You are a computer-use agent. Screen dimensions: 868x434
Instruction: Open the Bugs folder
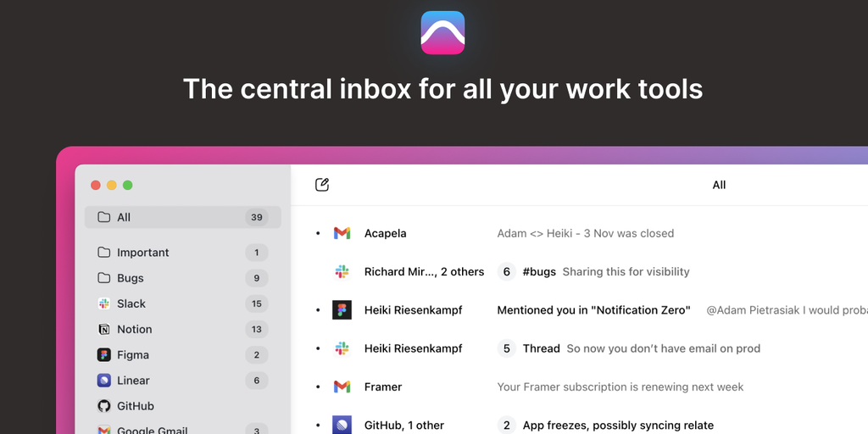130,278
